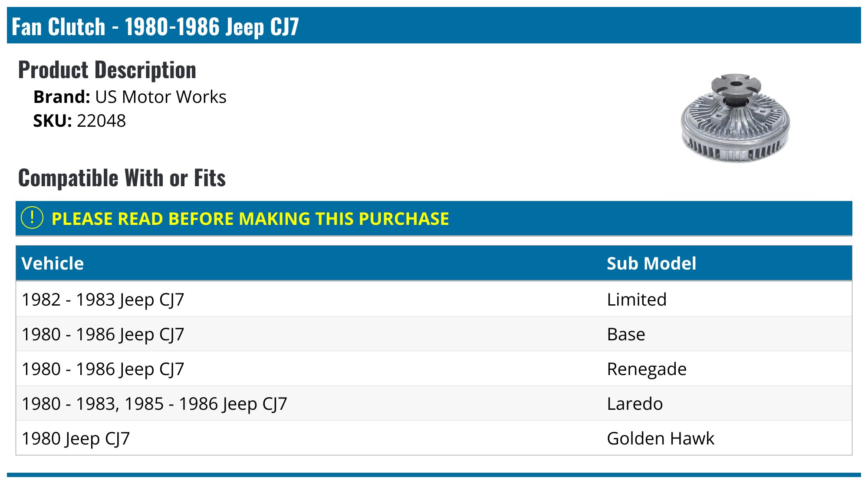Viewport: 868px width, 484px height.
Task: Open the fan clutch product image
Action: pyautogui.click(x=735, y=119)
